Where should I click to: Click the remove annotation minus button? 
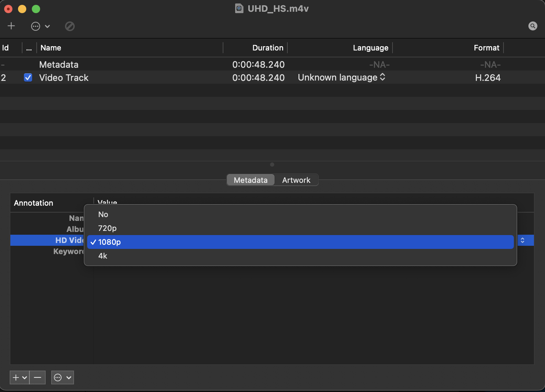pos(38,377)
